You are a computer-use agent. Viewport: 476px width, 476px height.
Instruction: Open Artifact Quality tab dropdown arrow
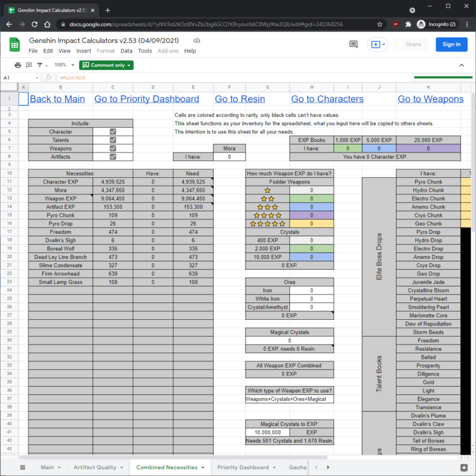[121, 467]
